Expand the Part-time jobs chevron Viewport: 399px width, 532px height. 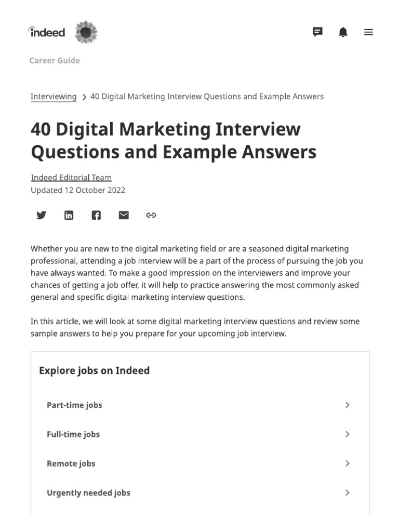point(348,405)
